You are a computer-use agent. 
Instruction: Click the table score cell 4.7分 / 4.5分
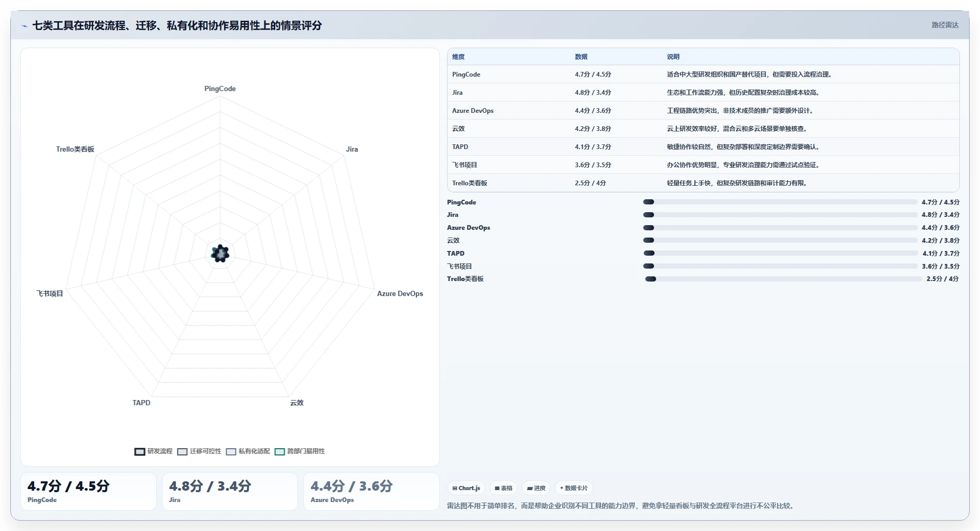tap(593, 75)
